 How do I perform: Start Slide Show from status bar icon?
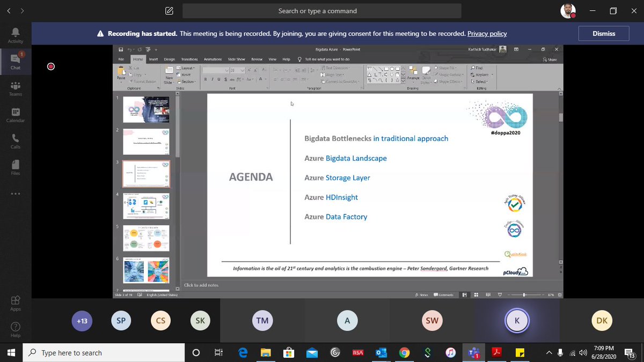click(500, 294)
